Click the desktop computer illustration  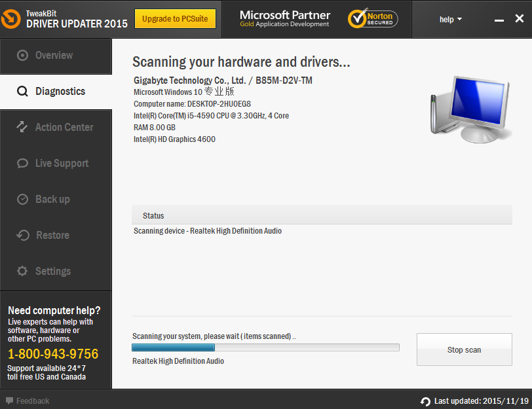[x=471, y=109]
